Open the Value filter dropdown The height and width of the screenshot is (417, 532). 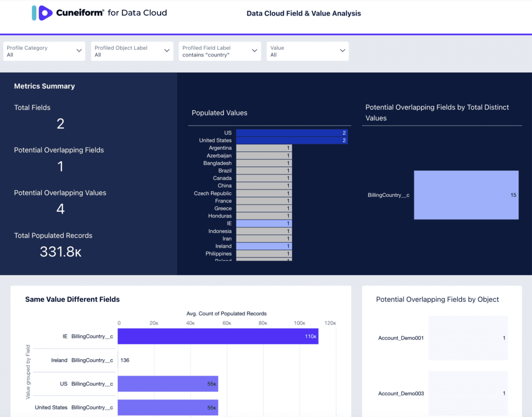pyautogui.click(x=308, y=51)
